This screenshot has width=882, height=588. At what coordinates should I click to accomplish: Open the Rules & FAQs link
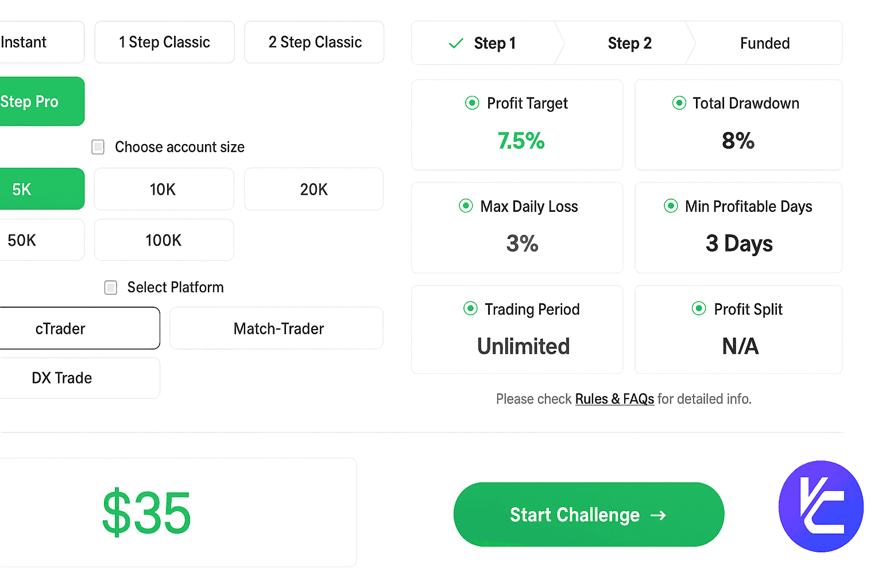[x=614, y=399]
